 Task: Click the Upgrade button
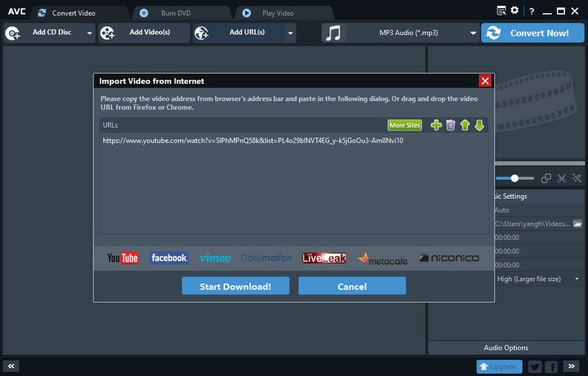499,366
